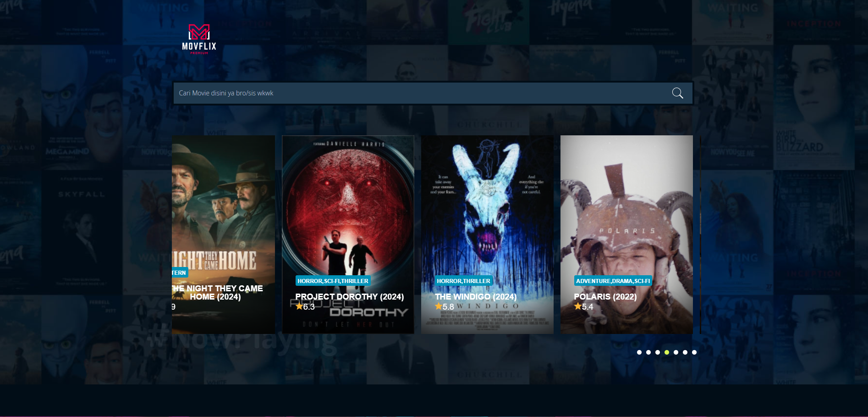This screenshot has width=868, height=417.
Task: Click the star icon beside rating 5.4
Action: (x=578, y=306)
